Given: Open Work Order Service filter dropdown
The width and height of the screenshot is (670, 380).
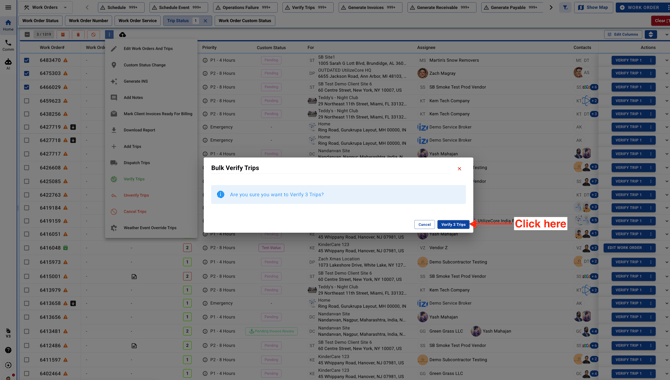Looking at the screenshot, I should point(138,21).
